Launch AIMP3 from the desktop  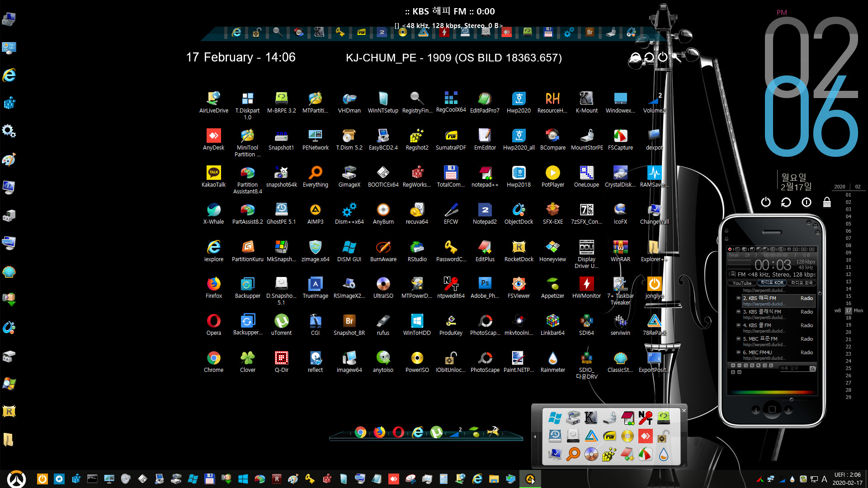pos(315,213)
